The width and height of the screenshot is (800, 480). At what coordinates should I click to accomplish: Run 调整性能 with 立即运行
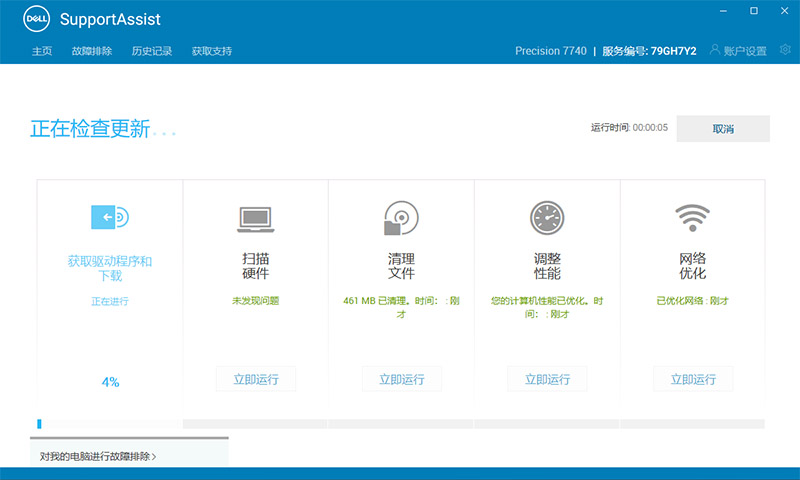pos(547,379)
